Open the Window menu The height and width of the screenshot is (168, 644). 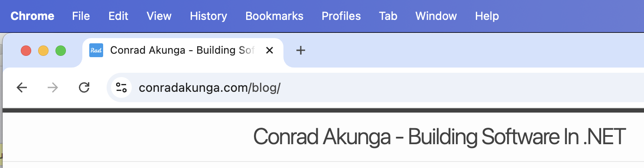[x=436, y=16]
